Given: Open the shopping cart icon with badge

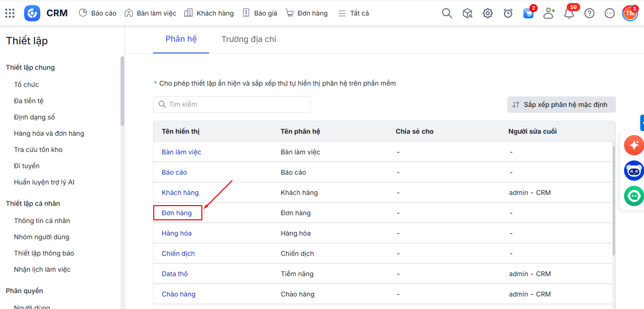Looking at the screenshot, I should click(528, 13).
